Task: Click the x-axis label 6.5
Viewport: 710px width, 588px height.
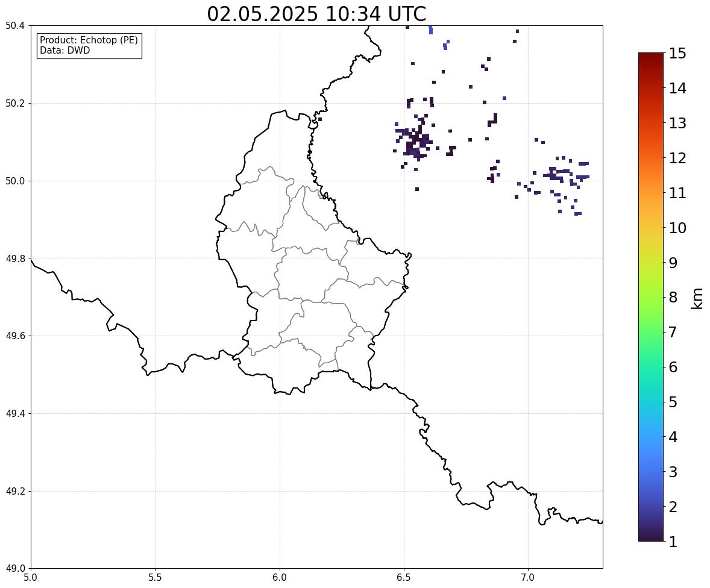Action: [x=404, y=578]
